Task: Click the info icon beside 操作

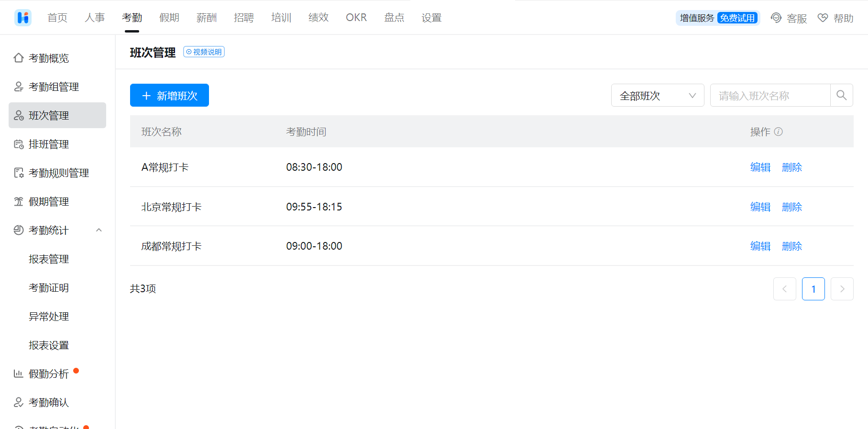Action: tap(779, 132)
